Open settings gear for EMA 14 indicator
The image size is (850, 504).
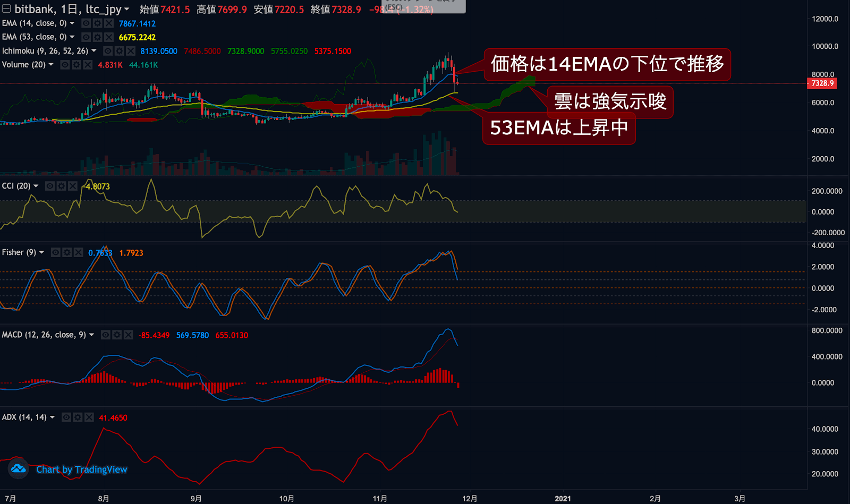[x=97, y=23]
